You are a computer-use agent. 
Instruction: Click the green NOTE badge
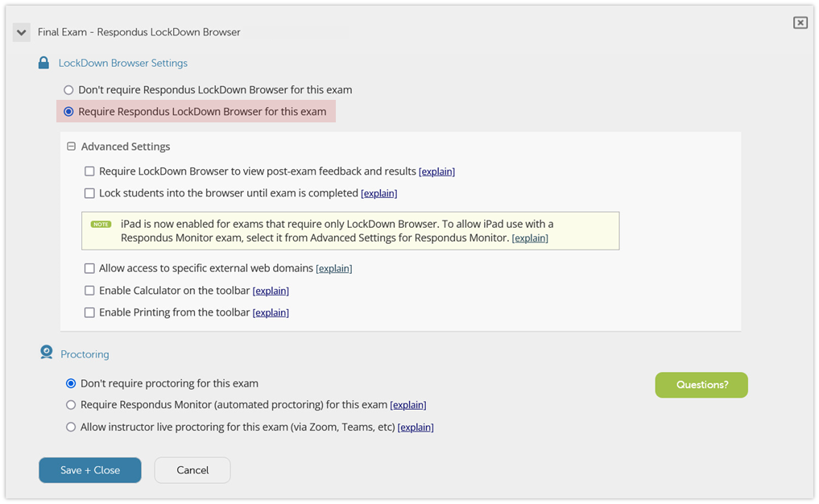101,224
